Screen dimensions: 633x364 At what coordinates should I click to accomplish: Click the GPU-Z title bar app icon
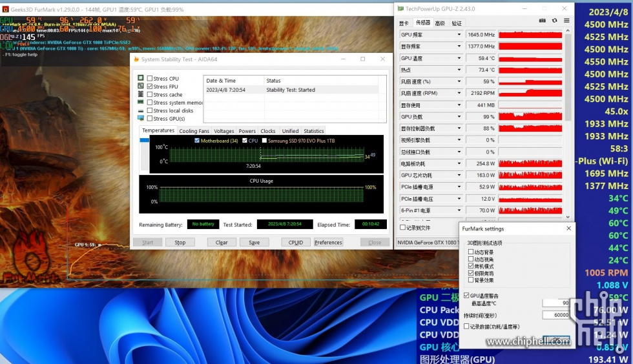[400, 8]
